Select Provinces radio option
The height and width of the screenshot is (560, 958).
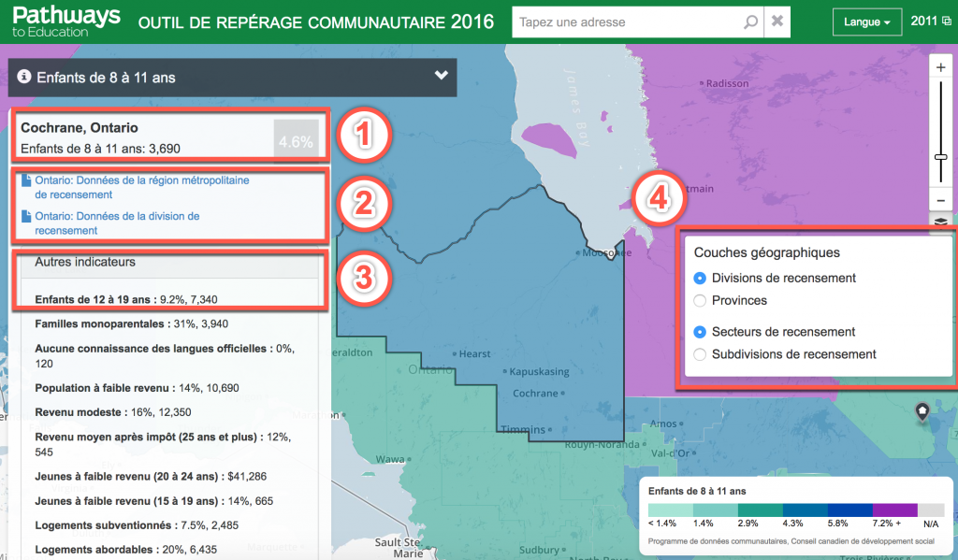[x=700, y=300]
